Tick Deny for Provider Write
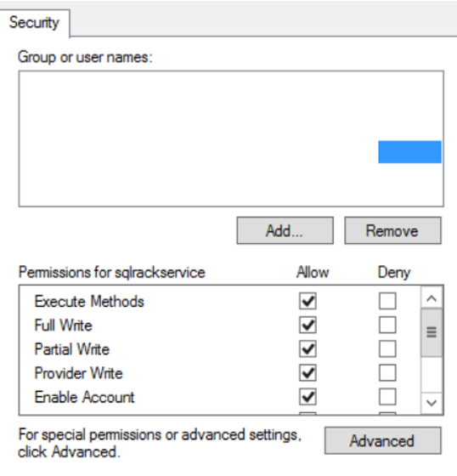Image resolution: width=457 pixels, height=476 pixels. point(387,373)
